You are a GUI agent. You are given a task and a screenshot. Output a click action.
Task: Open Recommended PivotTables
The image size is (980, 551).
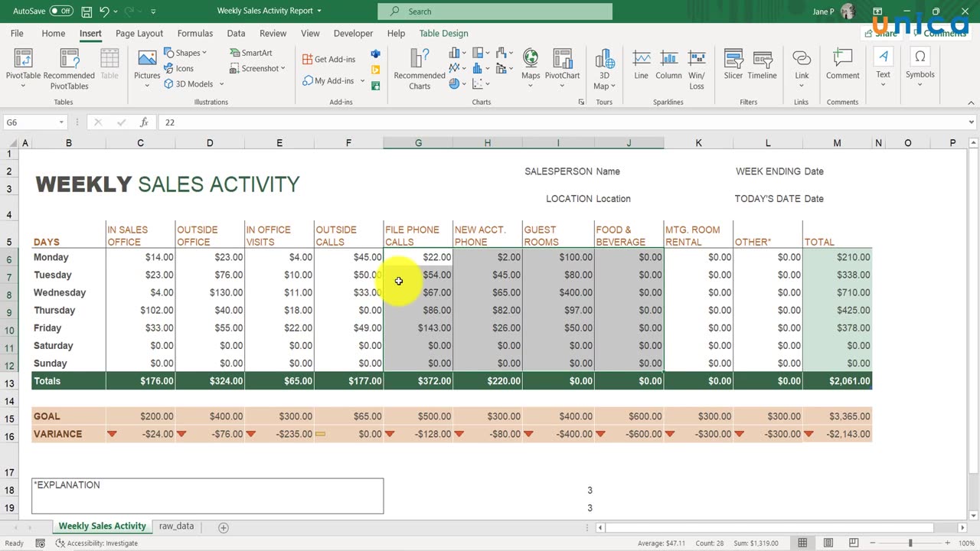pos(69,68)
